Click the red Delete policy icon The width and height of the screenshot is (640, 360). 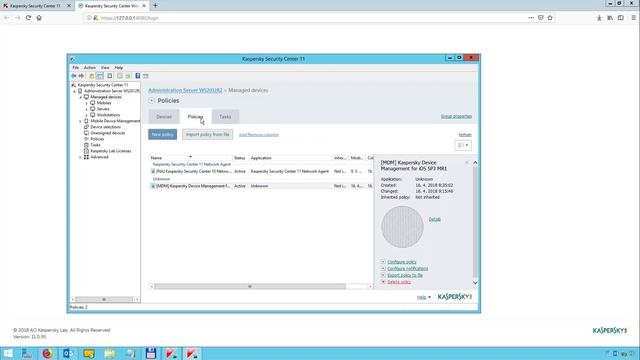(383, 282)
